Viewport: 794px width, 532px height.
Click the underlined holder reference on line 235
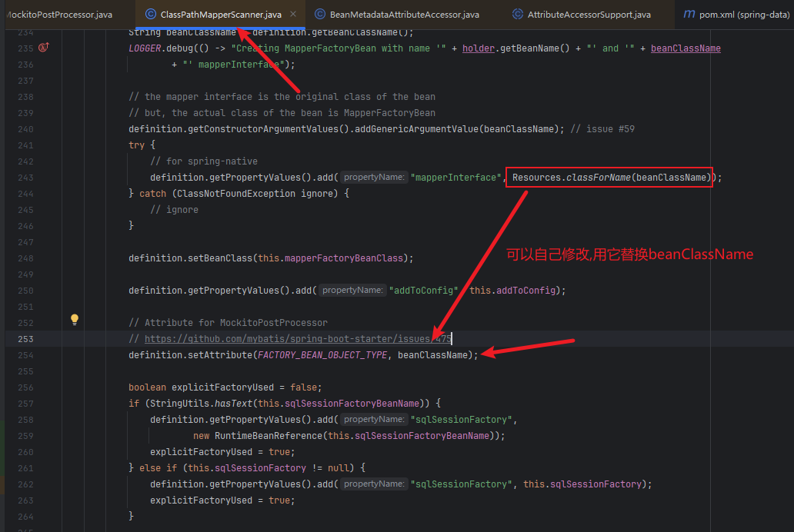tap(477, 48)
